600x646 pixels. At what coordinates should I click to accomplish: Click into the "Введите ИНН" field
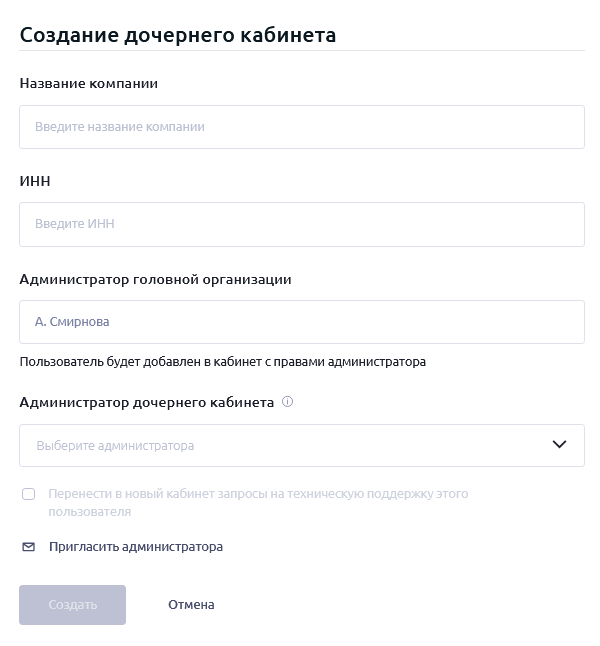[301, 224]
